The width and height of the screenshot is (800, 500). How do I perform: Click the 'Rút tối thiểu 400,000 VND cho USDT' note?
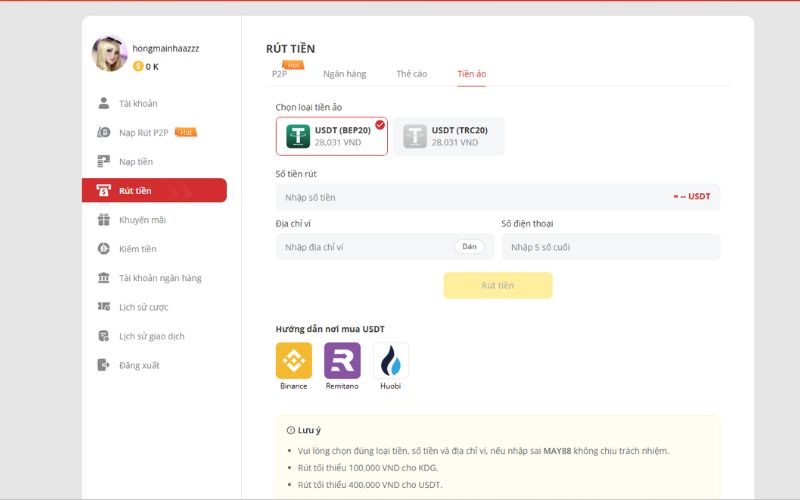click(x=370, y=485)
